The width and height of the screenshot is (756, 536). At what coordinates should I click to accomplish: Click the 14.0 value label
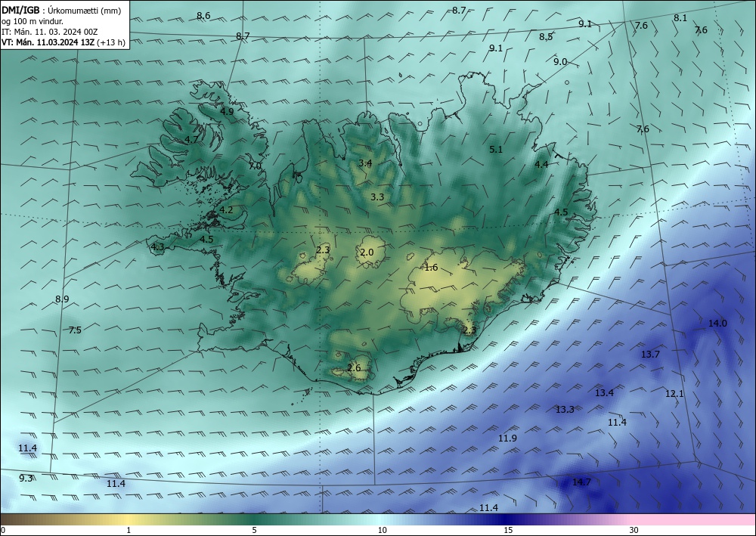coord(717,324)
